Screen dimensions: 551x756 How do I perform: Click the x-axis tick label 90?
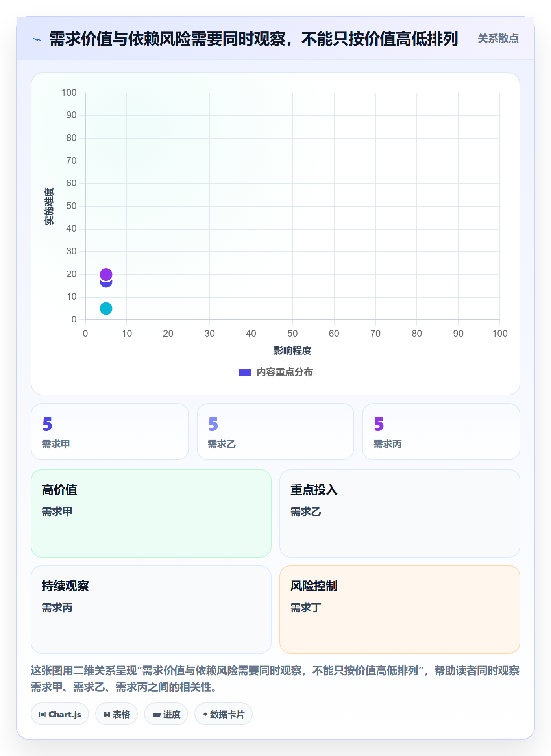[458, 334]
